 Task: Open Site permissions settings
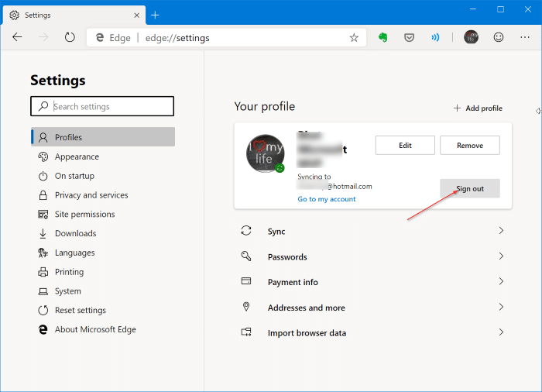coord(103,214)
